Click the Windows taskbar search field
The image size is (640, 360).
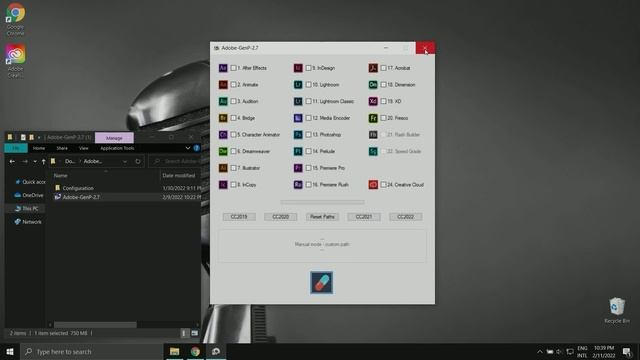91,352
